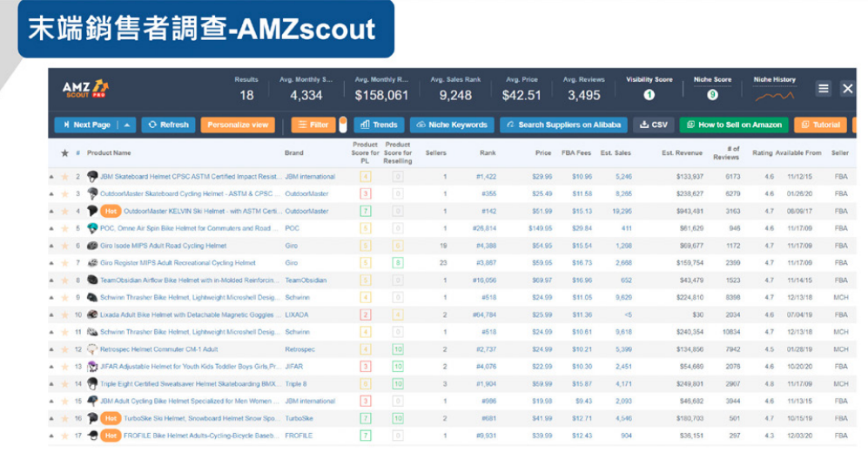Favorite the JBM Skateboard Helmet row star

tap(64, 177)
